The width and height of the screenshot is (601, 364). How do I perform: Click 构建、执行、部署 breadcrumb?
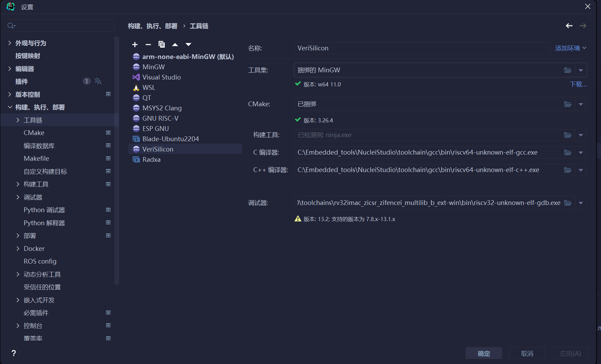153,26
